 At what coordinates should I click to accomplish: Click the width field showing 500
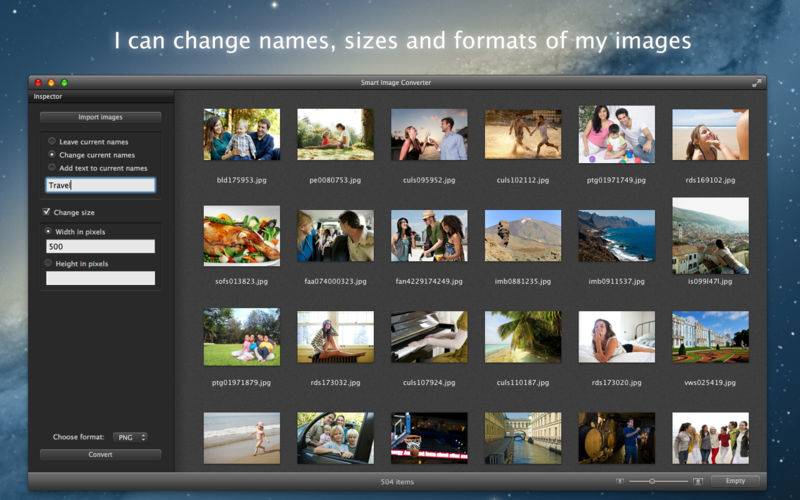point(101,246)
